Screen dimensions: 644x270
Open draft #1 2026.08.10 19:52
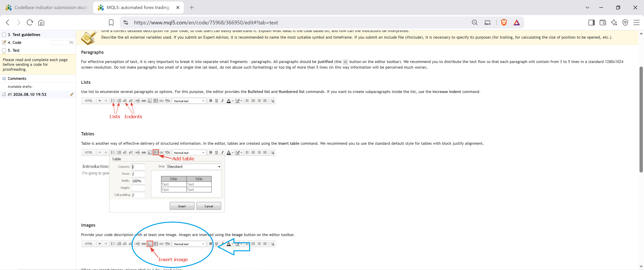tap(27, 94)
